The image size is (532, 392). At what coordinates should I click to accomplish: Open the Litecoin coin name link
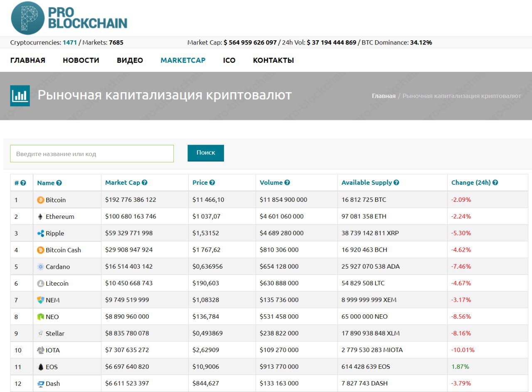tap(57, 284)
